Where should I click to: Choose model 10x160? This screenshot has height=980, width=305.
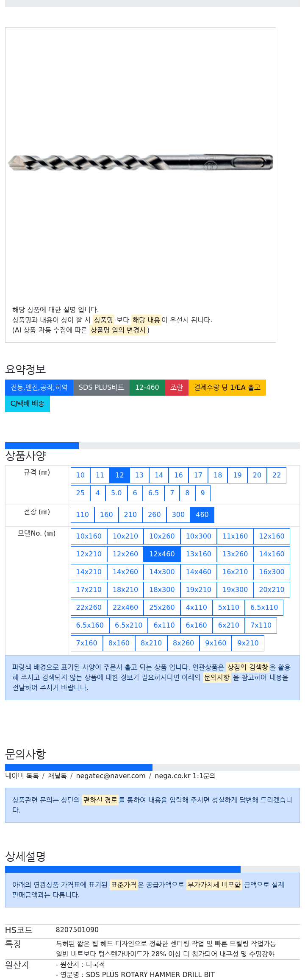pyautogui.click(x=89, y=536)
